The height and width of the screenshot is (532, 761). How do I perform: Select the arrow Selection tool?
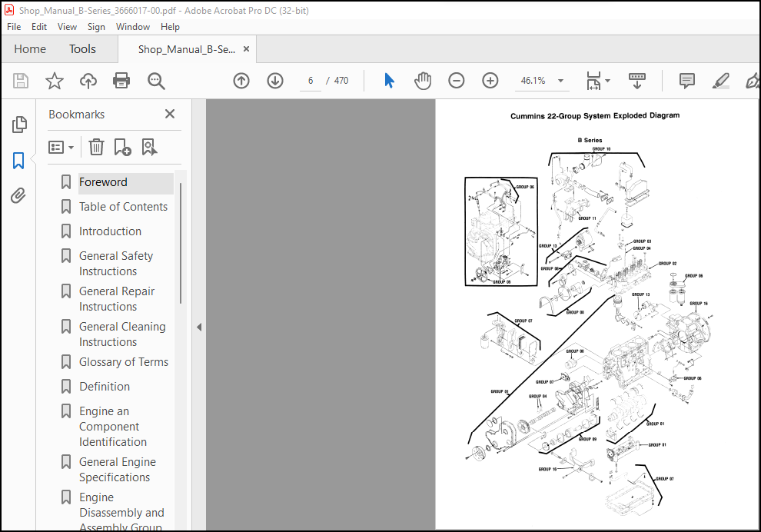point(389,81)
